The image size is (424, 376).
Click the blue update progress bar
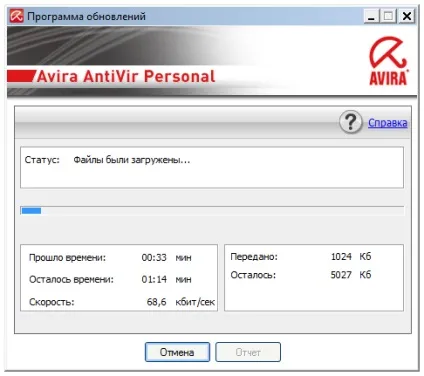[212, 211]
